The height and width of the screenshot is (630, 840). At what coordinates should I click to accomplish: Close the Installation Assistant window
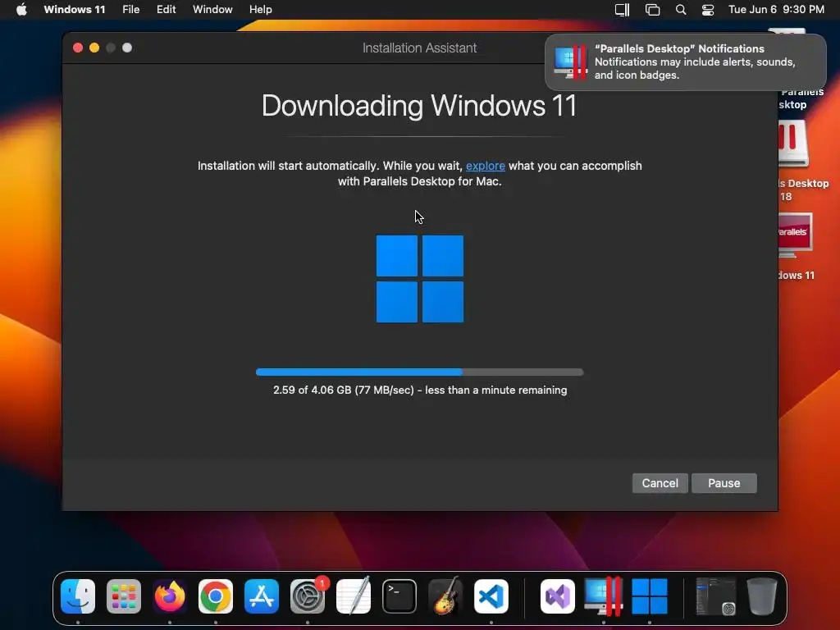pyautogui.click(x=78, y=48)
